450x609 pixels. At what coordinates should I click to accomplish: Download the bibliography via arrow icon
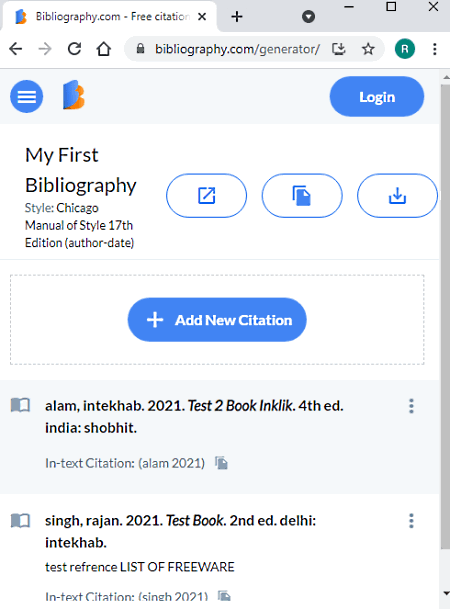coord(397,195)
